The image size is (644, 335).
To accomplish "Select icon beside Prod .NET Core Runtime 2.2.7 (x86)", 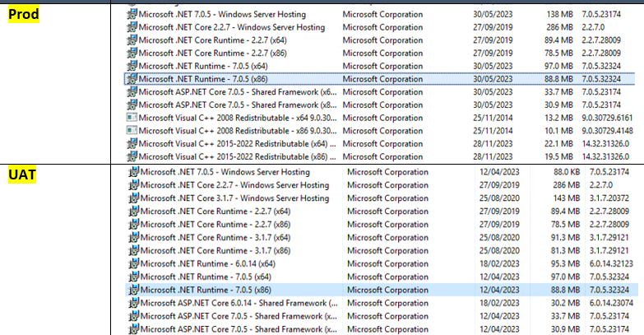I will point(132,53).
